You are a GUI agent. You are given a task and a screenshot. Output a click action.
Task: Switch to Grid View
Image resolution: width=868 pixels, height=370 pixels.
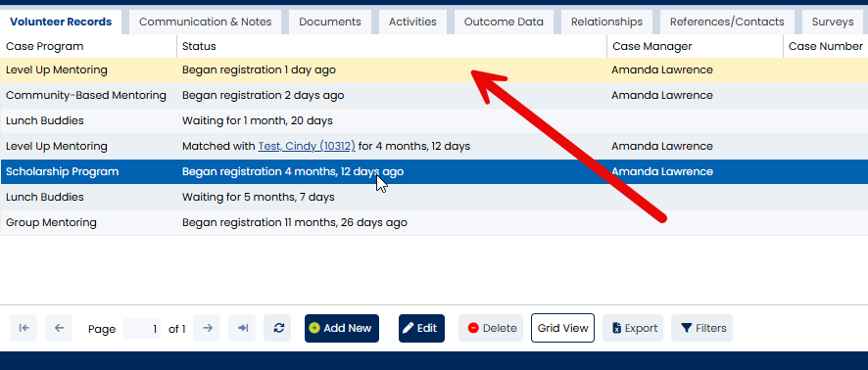coord(562,328)
